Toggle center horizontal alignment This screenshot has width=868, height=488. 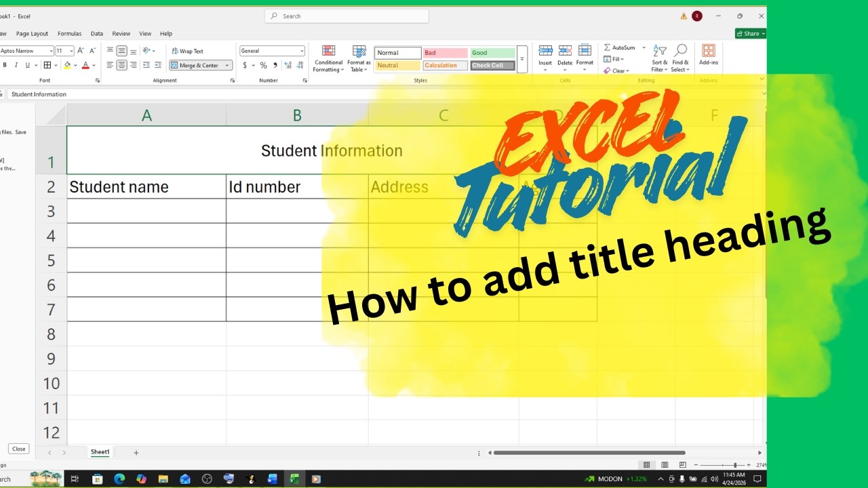121,65
